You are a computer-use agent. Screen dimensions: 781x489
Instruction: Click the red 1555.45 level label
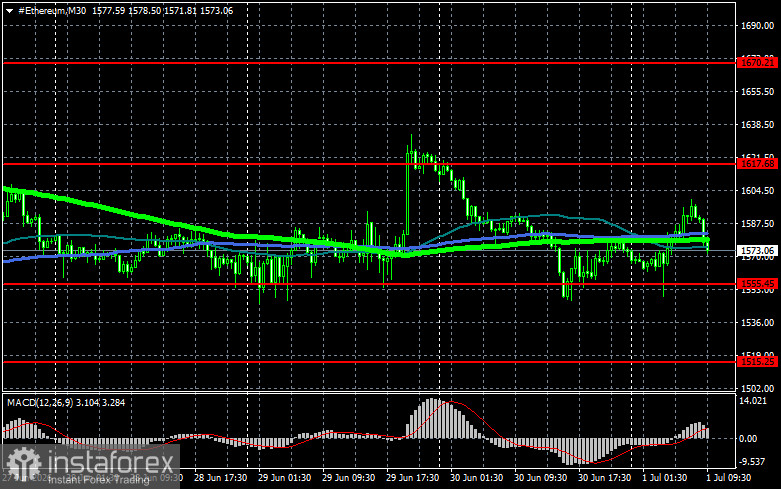[758, 284]
